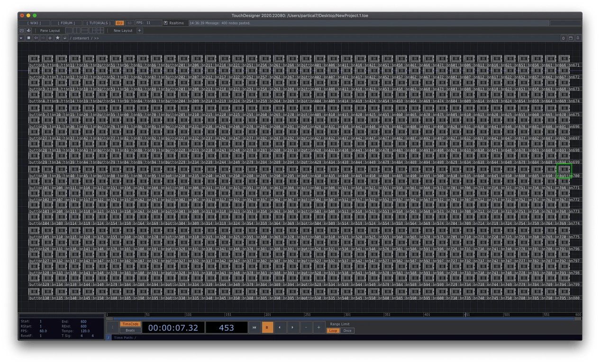Screen dimensions: 600x364
Task: Maximize the pane with the window icon
Action: [x=571, y=38]
